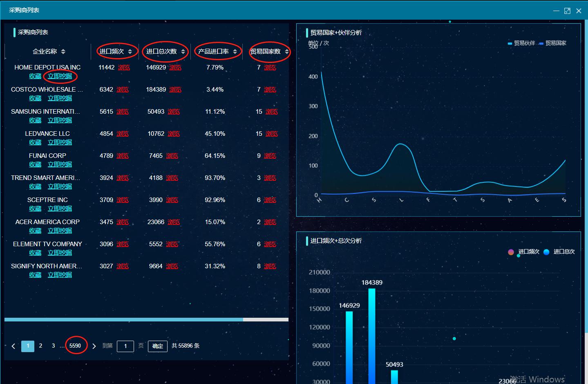Click 收藏 under COSTCO WHOLESALE

coord(35,98)
